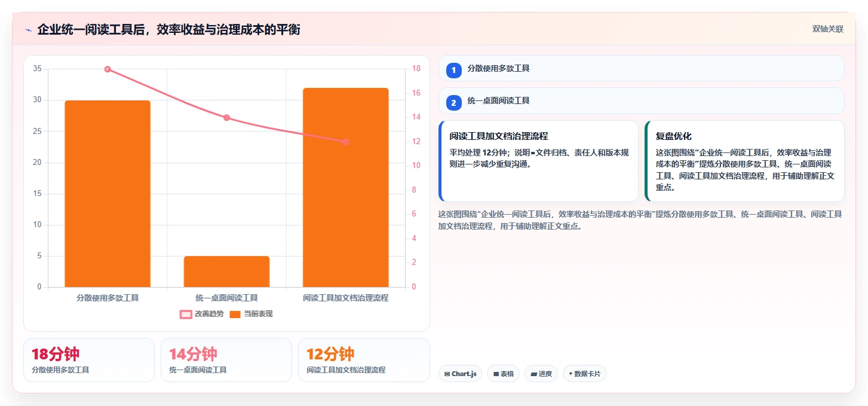Click the pink 改善趋势 legend swatch
The height and width of the screenshot is (406, 868).
point(186,314)
